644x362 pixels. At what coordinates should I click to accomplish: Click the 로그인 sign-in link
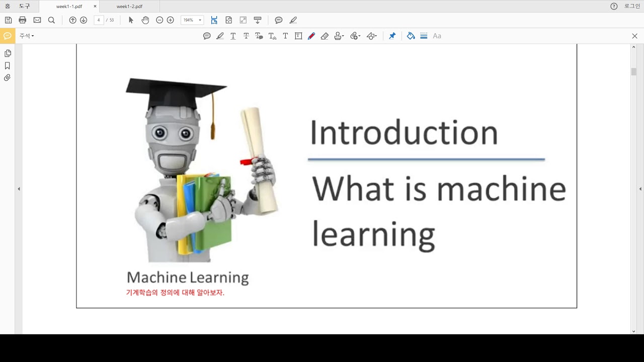click(632, 6)
